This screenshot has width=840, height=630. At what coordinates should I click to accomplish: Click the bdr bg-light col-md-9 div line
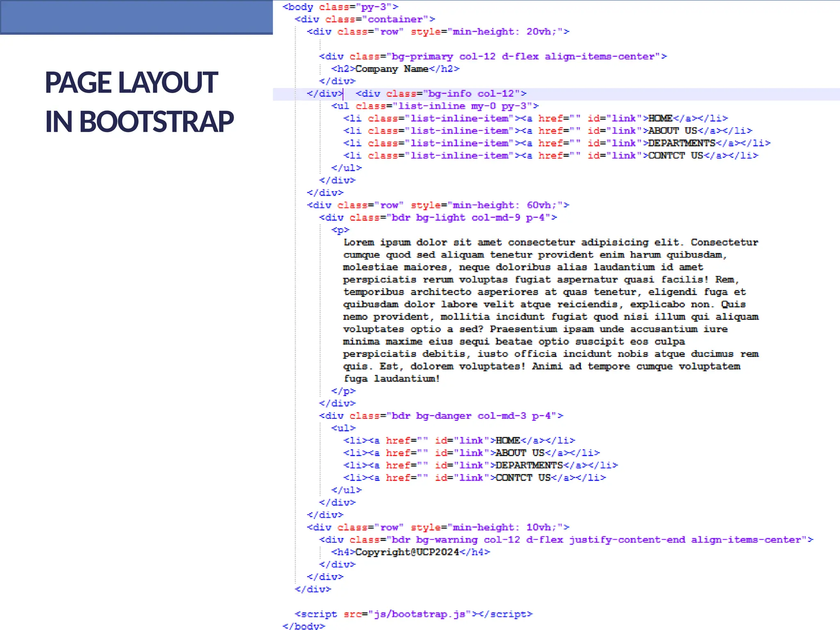tap(438, 218)
